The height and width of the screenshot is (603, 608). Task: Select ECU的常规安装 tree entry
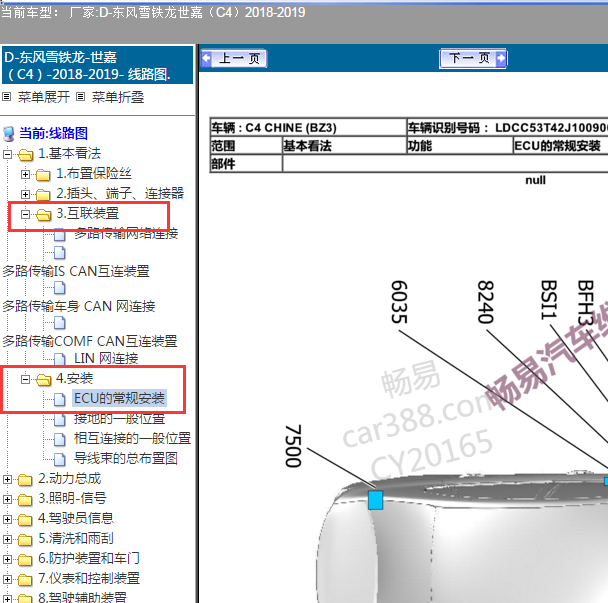click(x=119, y=398)
